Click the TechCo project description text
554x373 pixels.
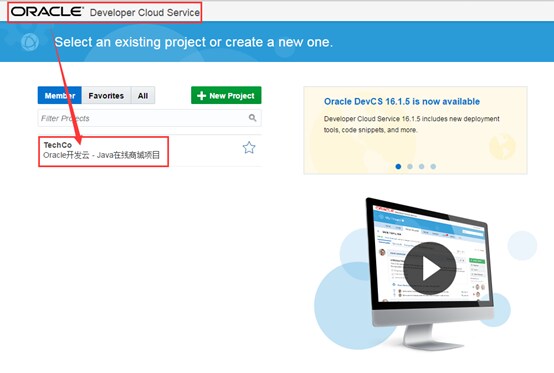point(101,155)
